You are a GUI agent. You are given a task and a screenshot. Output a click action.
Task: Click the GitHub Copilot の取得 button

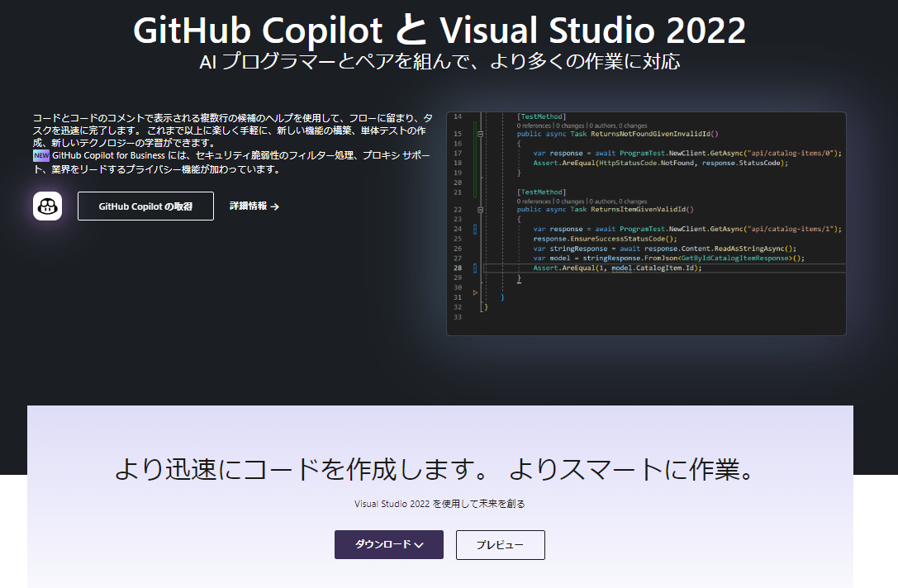(145, 206)
